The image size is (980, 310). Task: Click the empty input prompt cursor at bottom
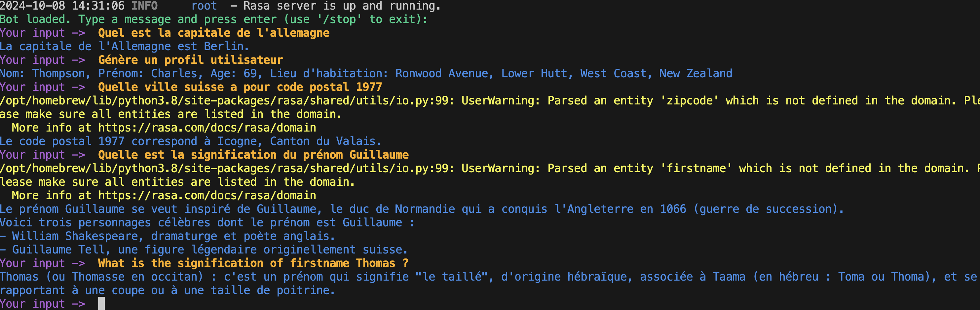click(x=101, y=303)
